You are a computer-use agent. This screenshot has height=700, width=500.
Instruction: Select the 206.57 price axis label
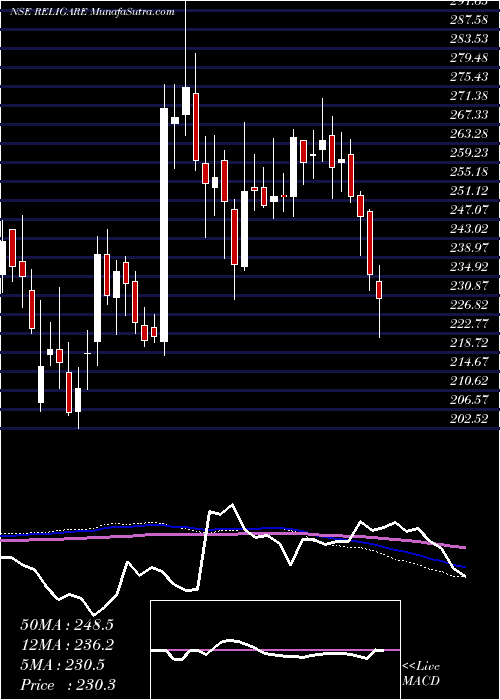[x=469, y=400]
